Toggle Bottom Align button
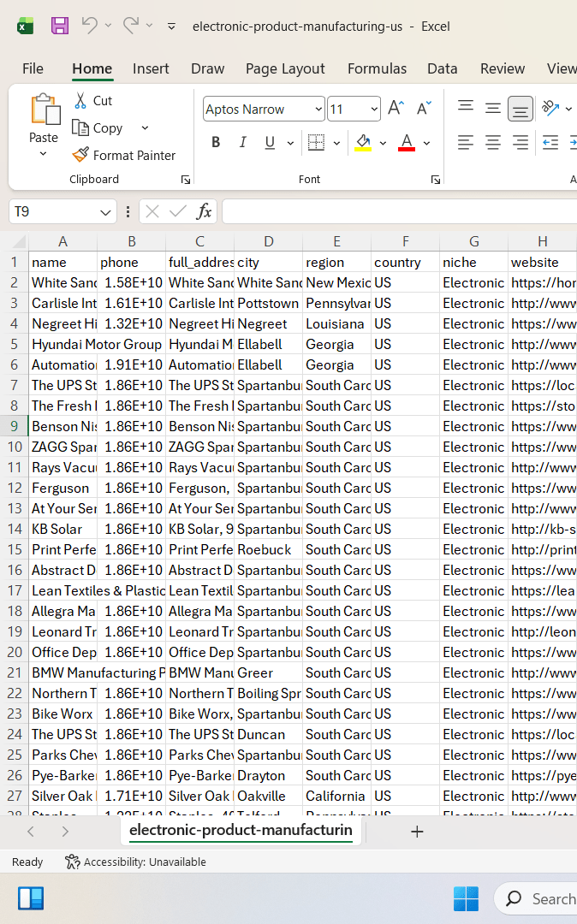This screenshot has height=924, width=577. coord(520,109)
